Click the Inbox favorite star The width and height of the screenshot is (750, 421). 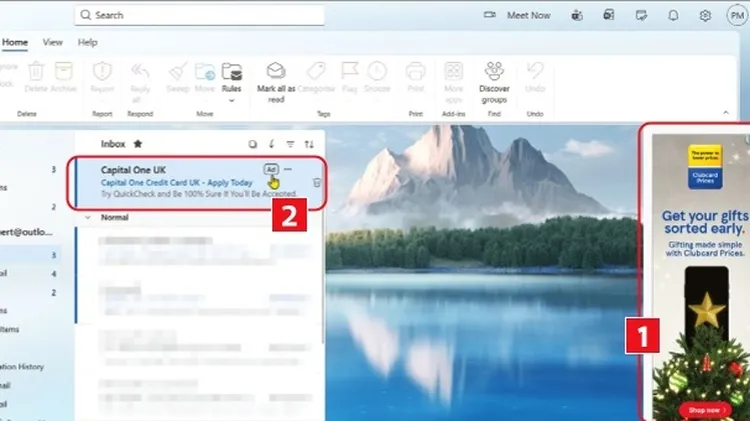(137, 144)
